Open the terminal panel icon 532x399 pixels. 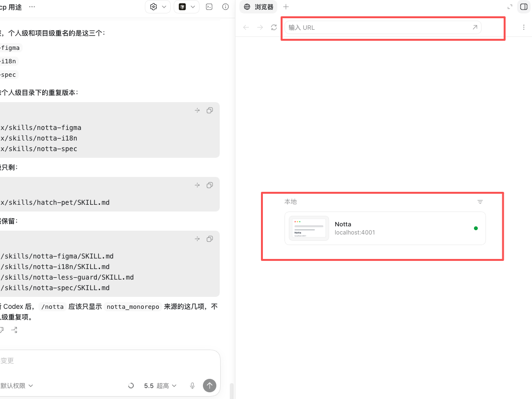(x=209, y=7)
